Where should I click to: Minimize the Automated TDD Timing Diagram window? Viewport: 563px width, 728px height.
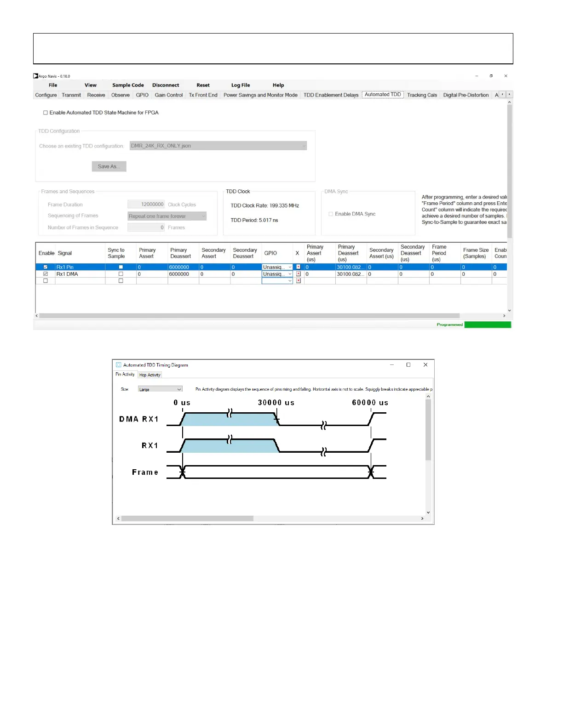pyautogui.click(x=392, y=365)
